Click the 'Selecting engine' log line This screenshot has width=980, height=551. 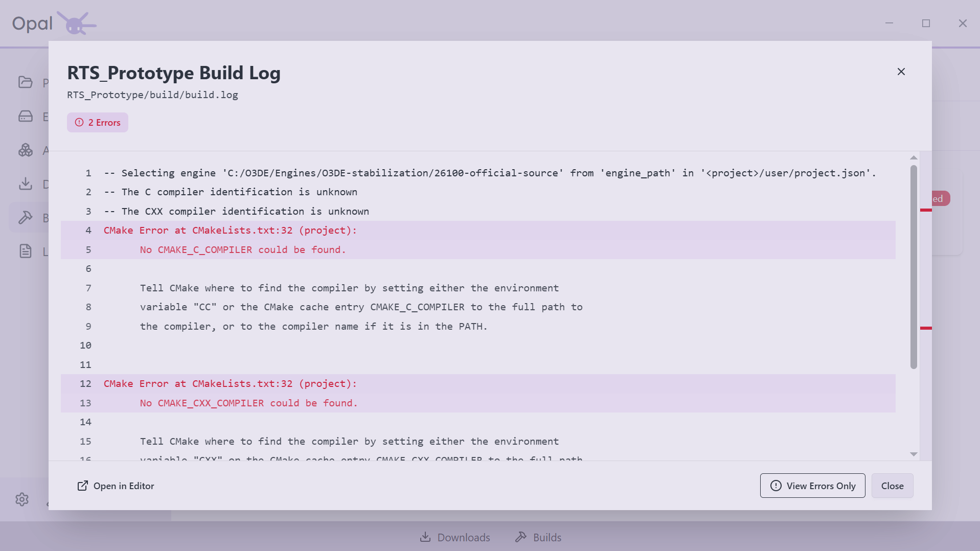tap(478, 173)
